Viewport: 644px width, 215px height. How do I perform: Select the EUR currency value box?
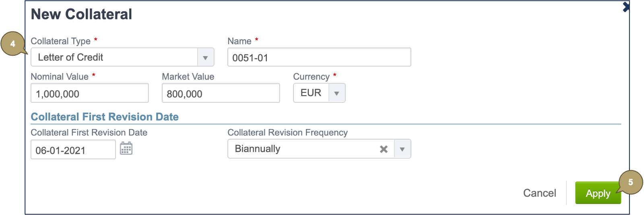311,93
